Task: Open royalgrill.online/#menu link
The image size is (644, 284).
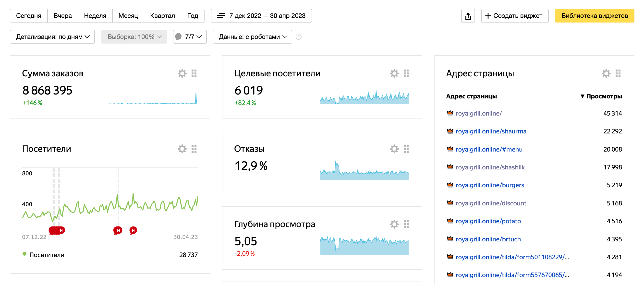Action: 489,149
